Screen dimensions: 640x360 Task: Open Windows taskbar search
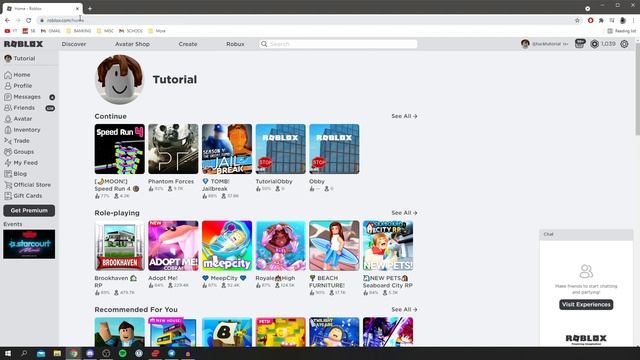tap(24, 353)
